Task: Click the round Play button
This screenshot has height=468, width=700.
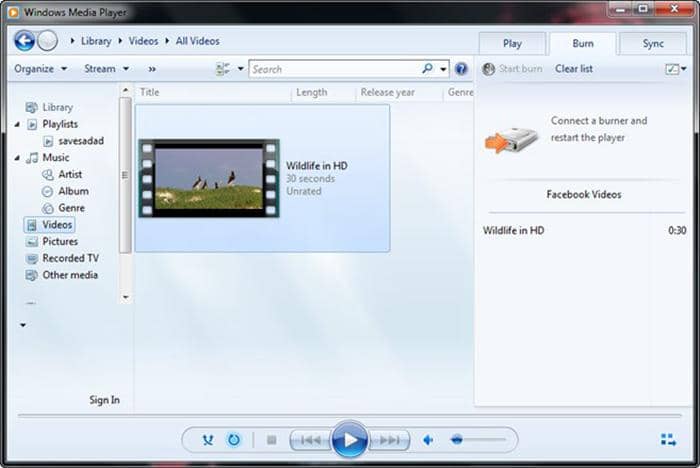Action: pyautogui.click(x=350, y=440)
